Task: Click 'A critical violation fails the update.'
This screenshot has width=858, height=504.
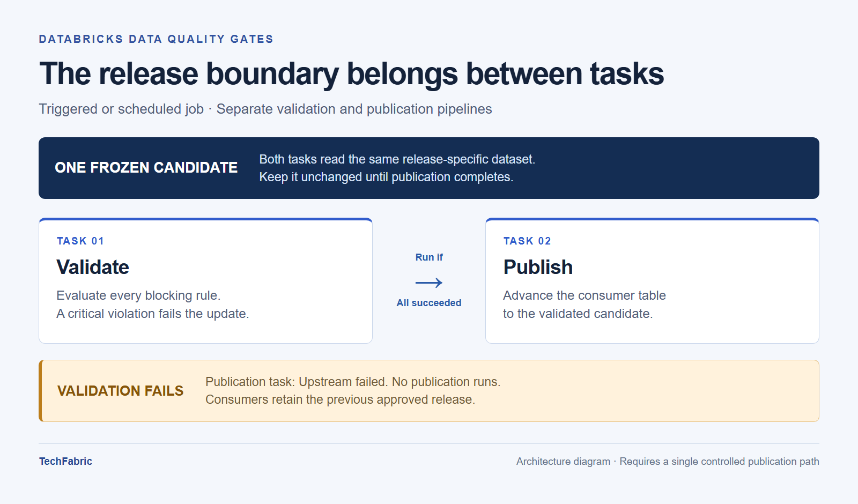Action: click(153, 314)
